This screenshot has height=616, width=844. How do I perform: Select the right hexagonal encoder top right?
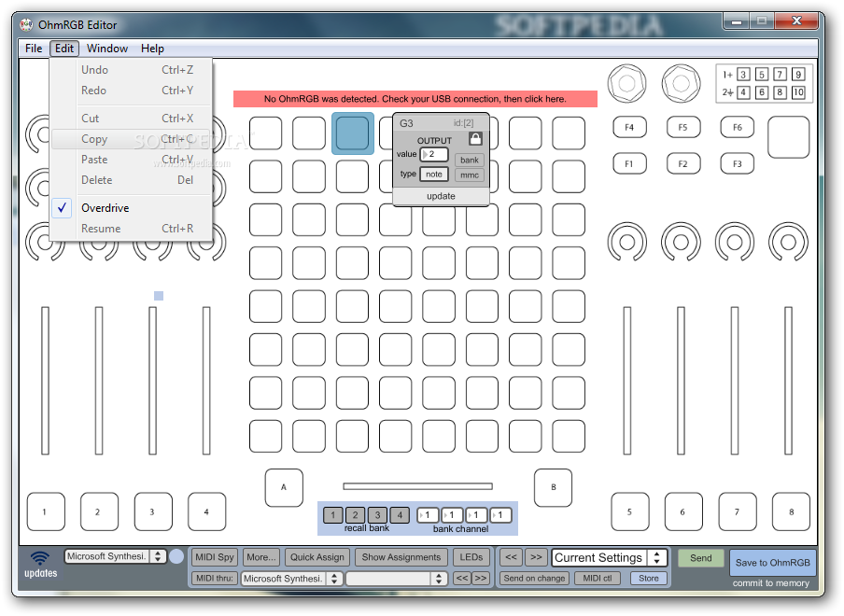click(681, 83)
